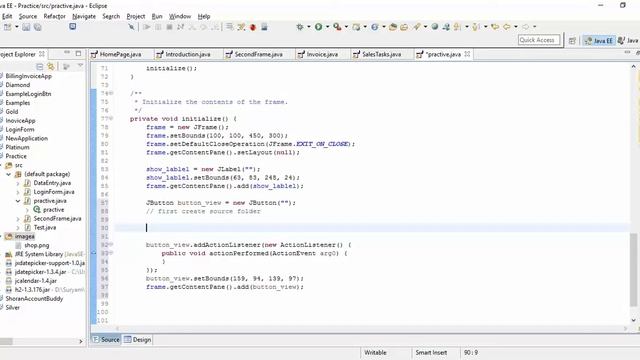640x360 pixels.
Task: Click the Save All toolbar icon
Action: (x=38, y=27)
